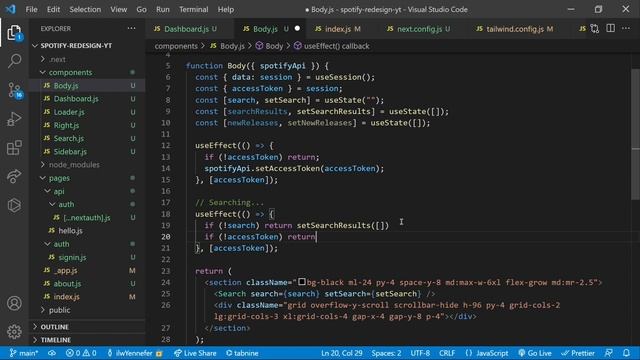The image size is (640, 360).
Task: Open errors and warnings count in status bar
Action: tap(81, 353)
